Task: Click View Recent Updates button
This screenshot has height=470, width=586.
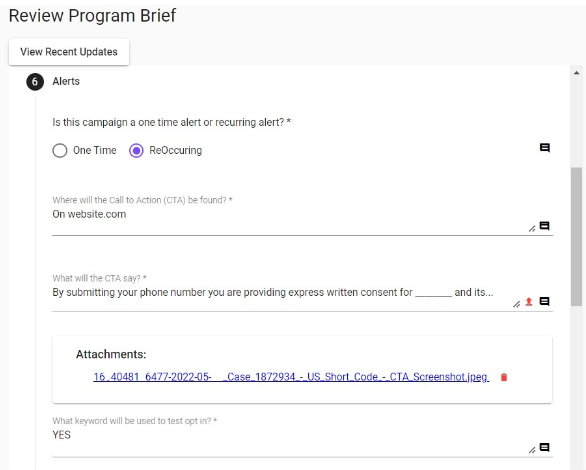Action: point(69,52)
